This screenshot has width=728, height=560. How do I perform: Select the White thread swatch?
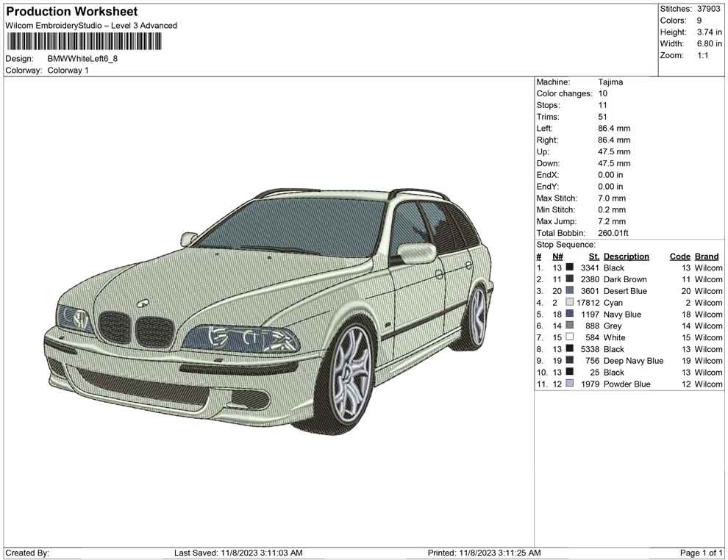click(x=568, y=337)
